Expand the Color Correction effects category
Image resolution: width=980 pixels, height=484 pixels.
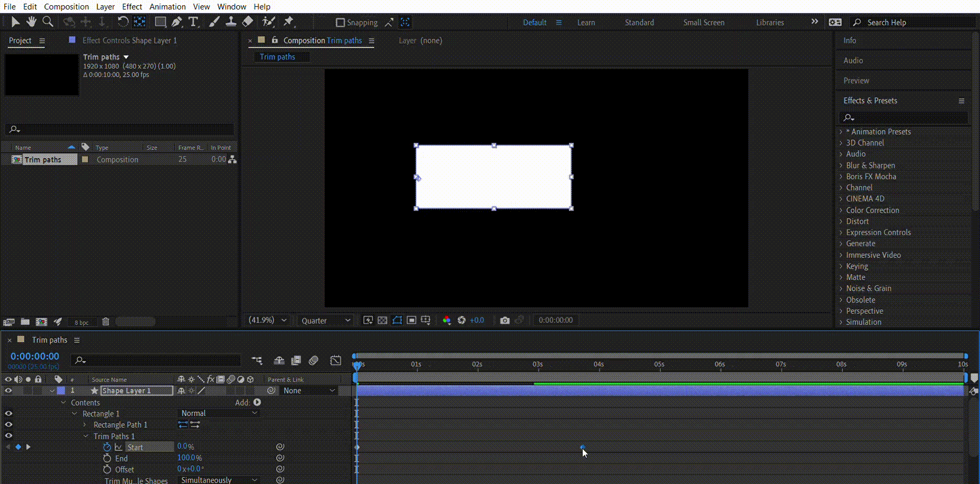pos(841,210)
